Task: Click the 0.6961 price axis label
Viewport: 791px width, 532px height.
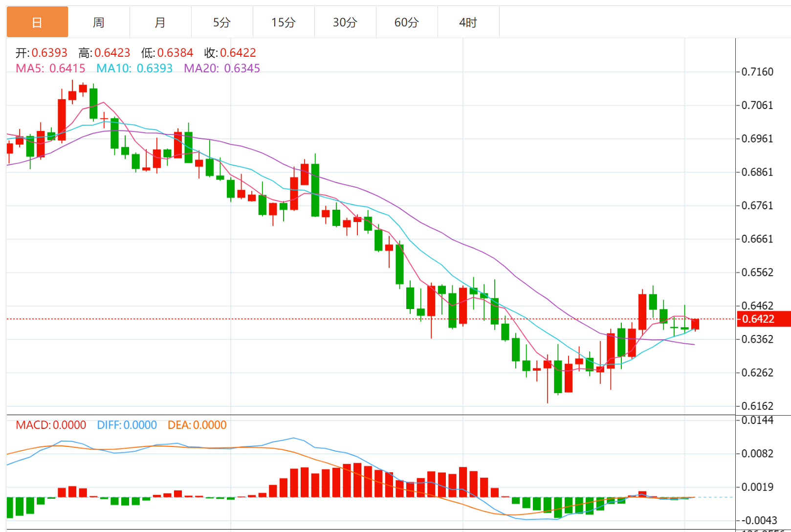Action: tap(757, 139)
